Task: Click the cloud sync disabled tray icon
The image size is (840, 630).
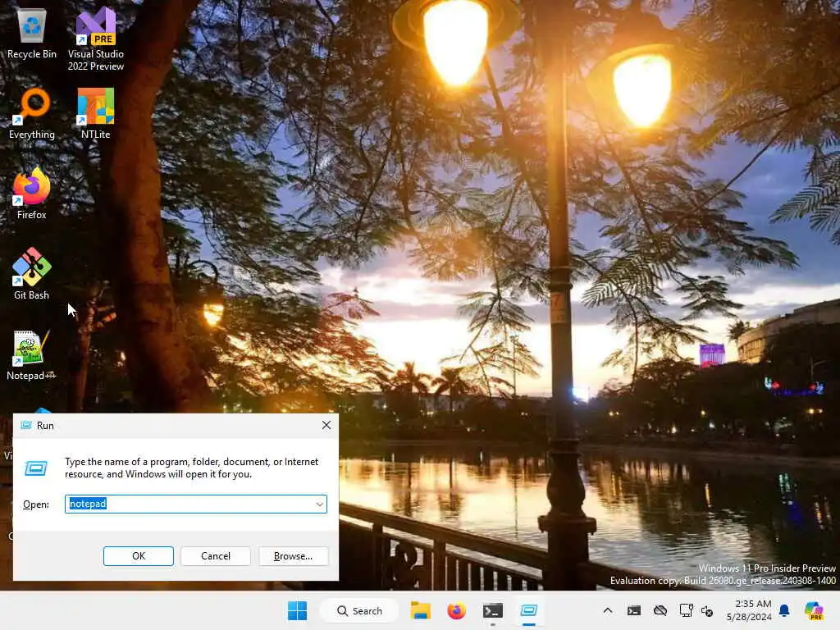Action: (x=660, y=610)
